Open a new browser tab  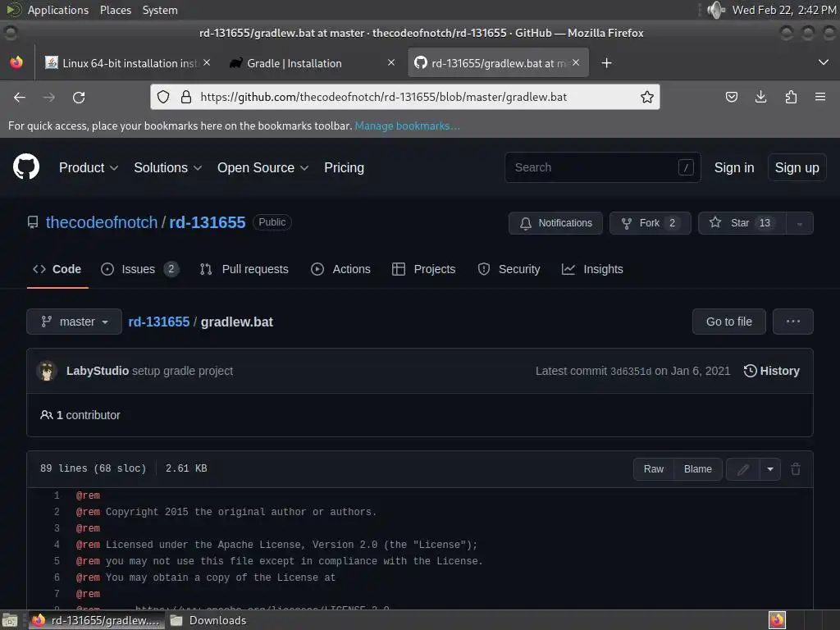point(606,63)
